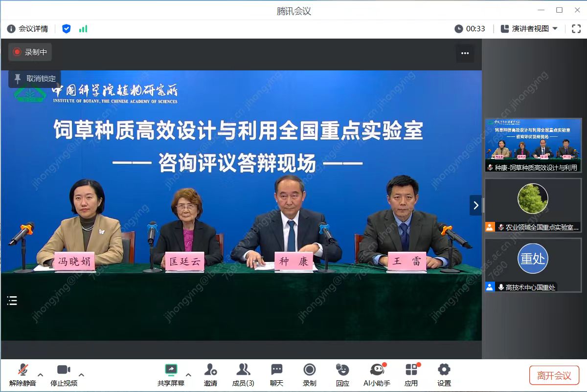The height and width of the screenshot is (392, 587).
Task: Open the 应用 apps icon
Action: (x=411, y=374)
